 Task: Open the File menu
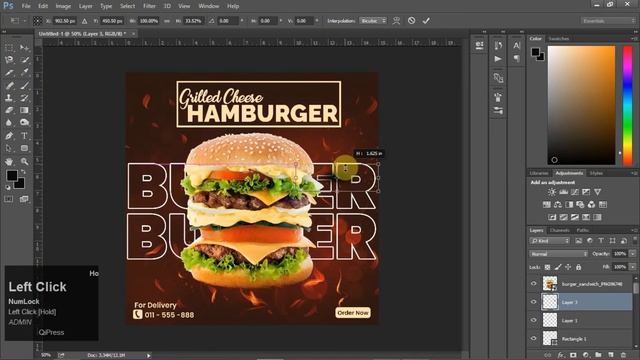(26, 6)
